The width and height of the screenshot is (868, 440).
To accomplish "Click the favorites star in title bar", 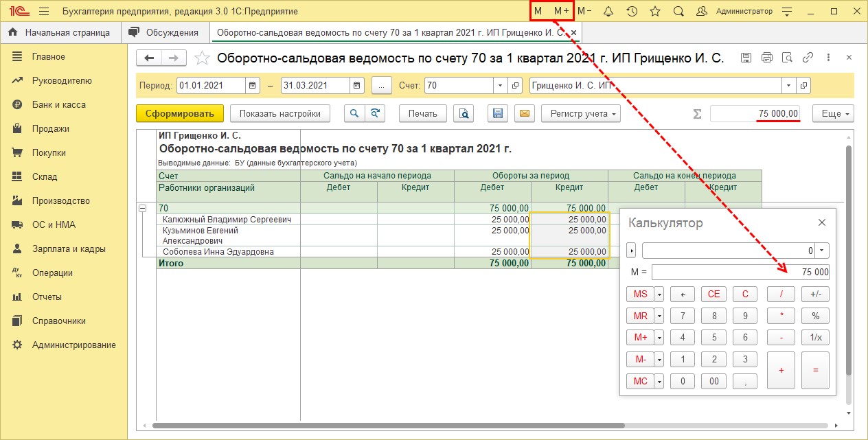I will tap(655, 11).
